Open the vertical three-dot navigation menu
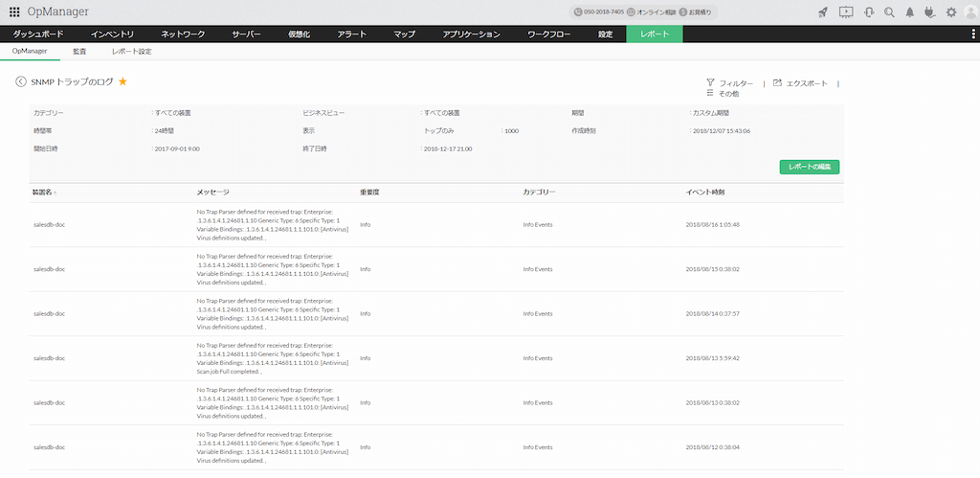The height and width of the screenshot is (478, 980). click(972, 34)
